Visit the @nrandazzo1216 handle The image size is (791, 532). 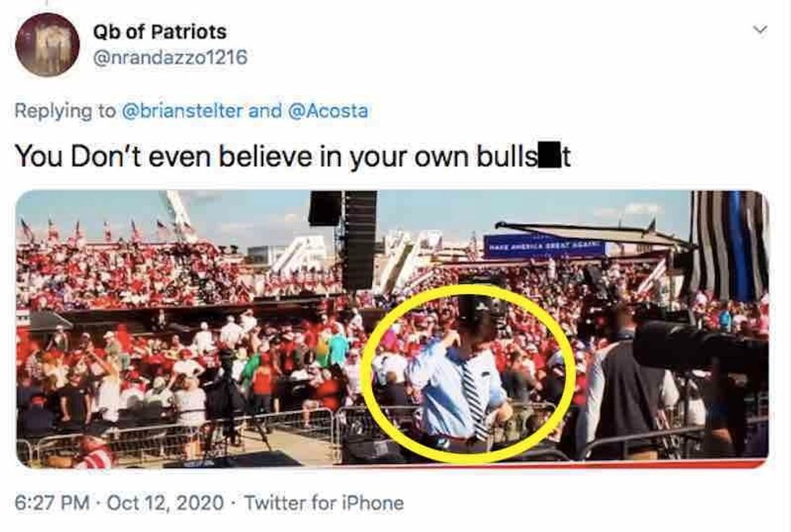coord(170,57)
